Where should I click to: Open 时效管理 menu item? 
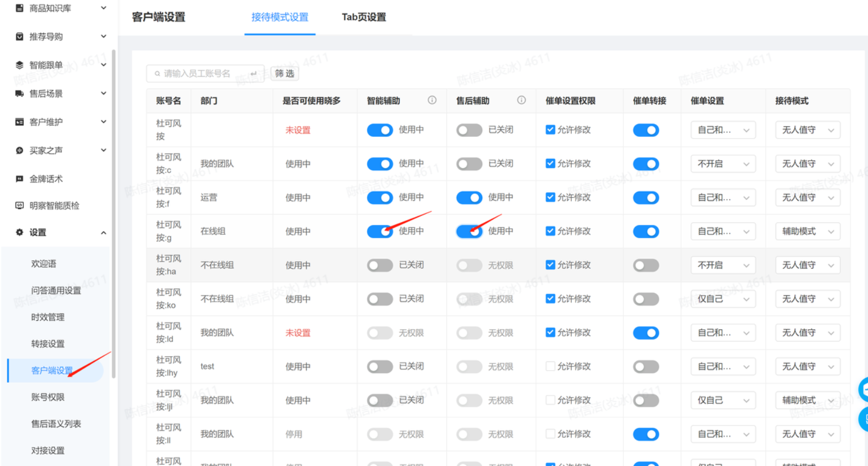48,317
